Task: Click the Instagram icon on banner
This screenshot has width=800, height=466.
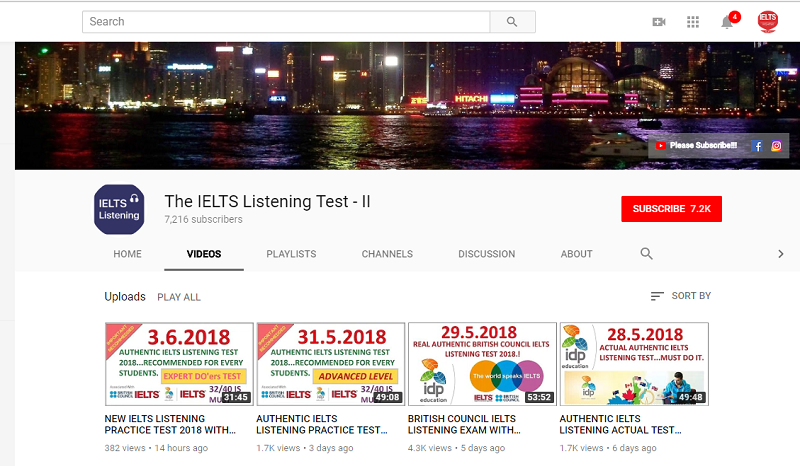Action: (776, 146)
